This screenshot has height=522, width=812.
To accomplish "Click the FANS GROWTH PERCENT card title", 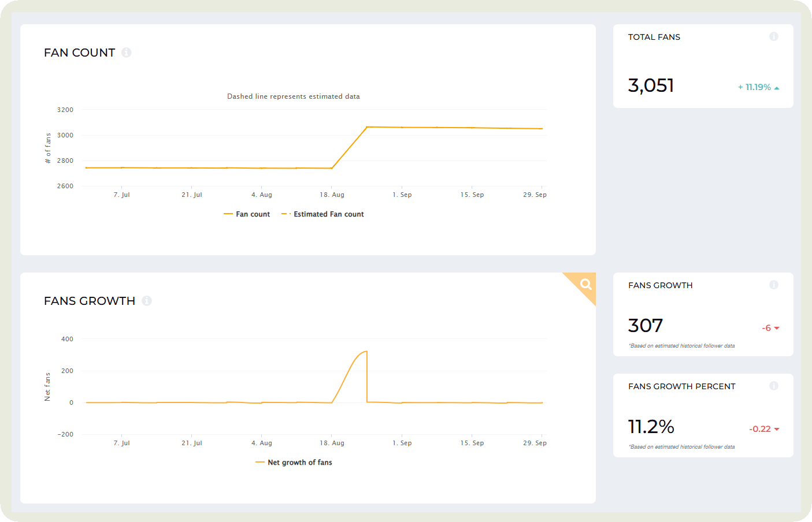I will coord(681,386).
